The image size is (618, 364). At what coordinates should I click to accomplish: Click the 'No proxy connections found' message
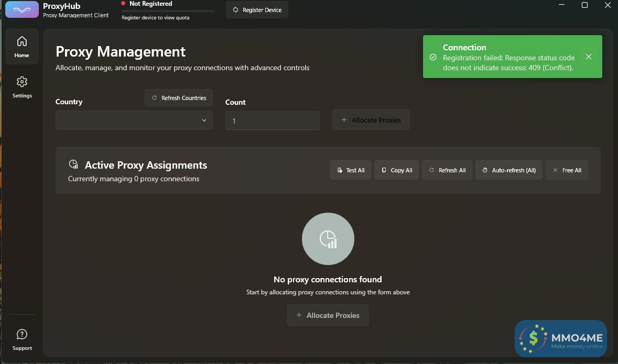click(328, 279)
